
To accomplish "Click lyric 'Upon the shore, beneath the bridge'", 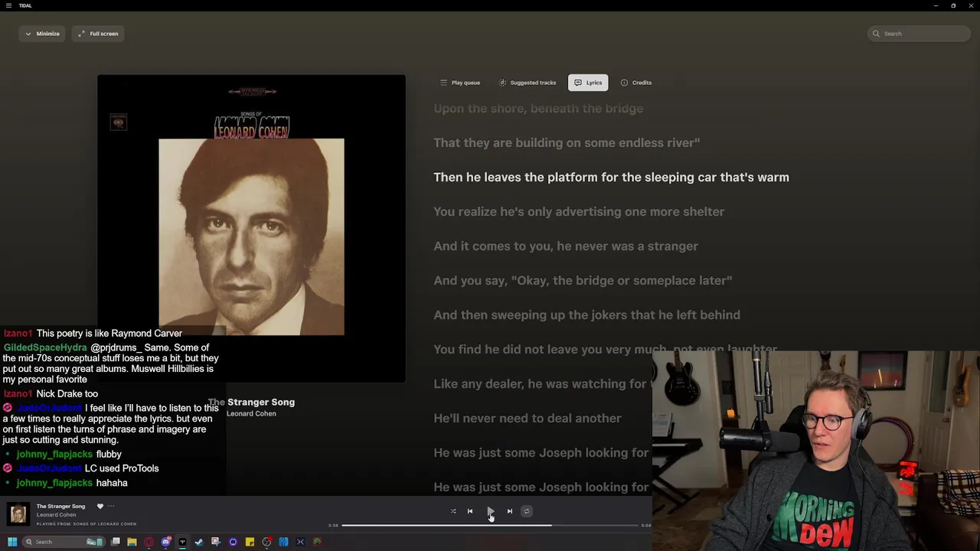I will [538, 108].
